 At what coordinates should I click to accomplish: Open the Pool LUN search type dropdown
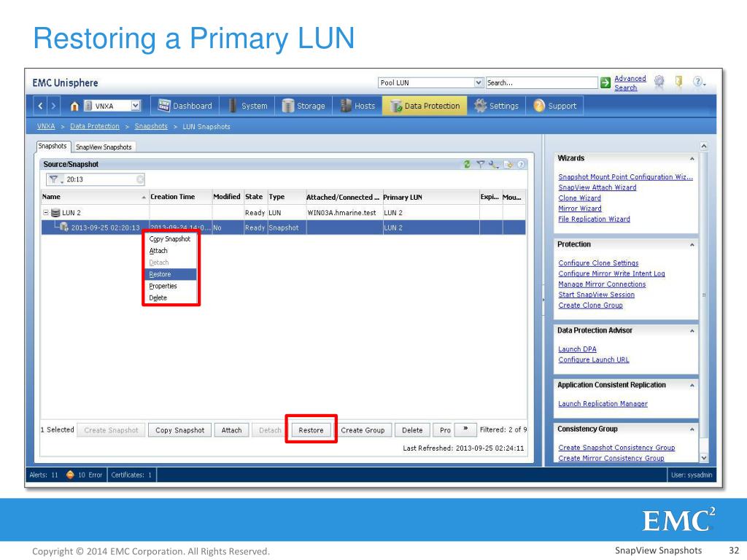[x=479, y=82]
